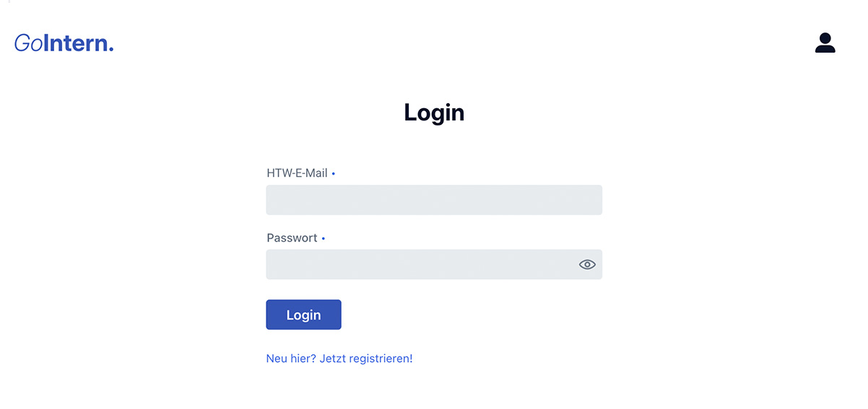Click the Login page heading
Image resolution: width=868 pixels, height=409 pixels.
[434, 113]
